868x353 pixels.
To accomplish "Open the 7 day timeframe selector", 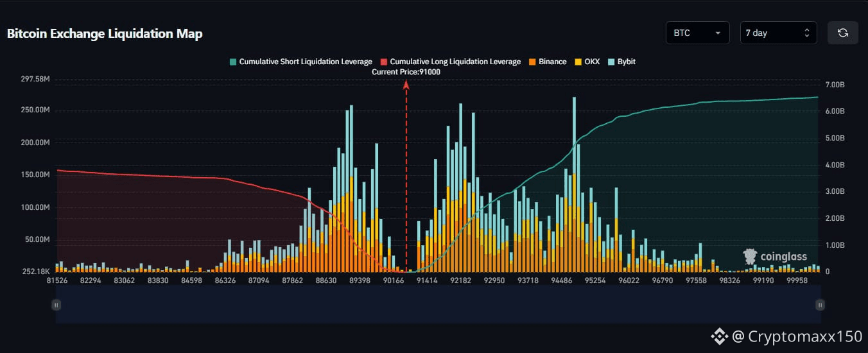I will [778, 33].
